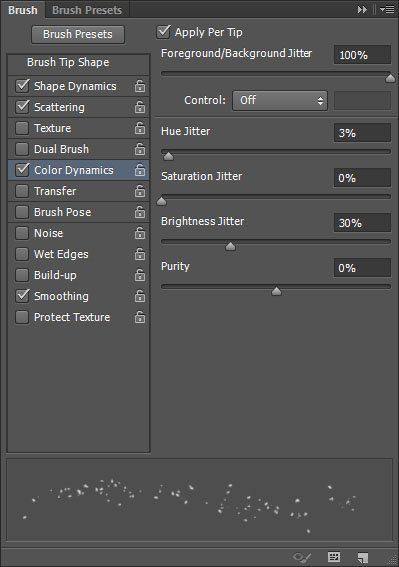Enable the Wet Edges checkbox
Viewport: 399px width, 567px height.
pyautogui.click(x=22, y=254)
